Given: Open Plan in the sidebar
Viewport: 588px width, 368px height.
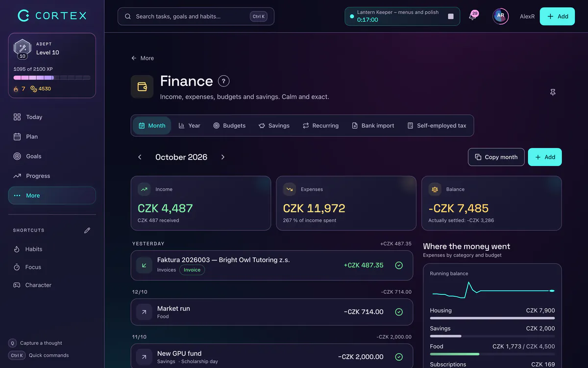Looking at the screenshot, I should 52,136.
